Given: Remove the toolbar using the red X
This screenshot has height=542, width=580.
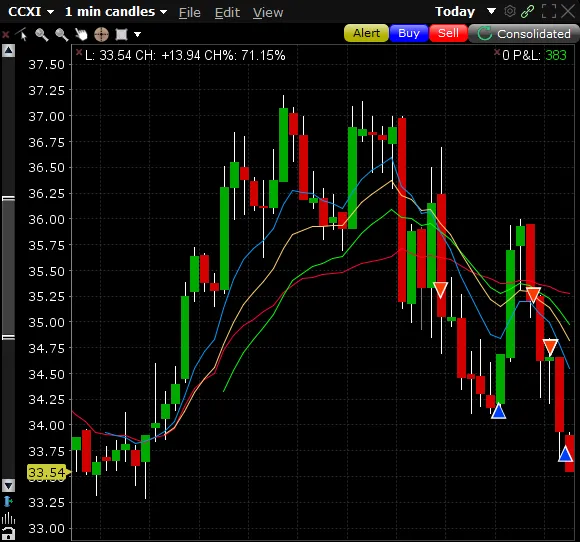Looking at the screenshot, I should 6,34.
